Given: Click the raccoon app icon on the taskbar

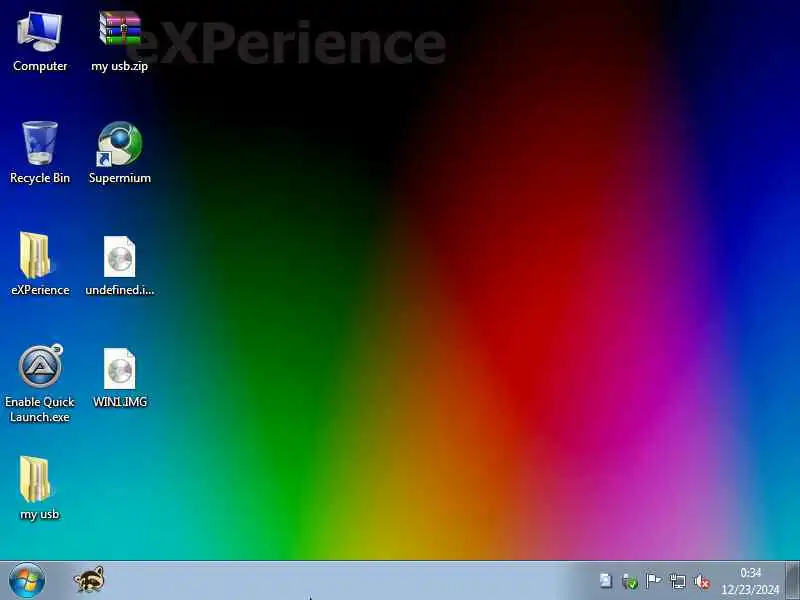Looking at the screenshot, I should 89,580.
